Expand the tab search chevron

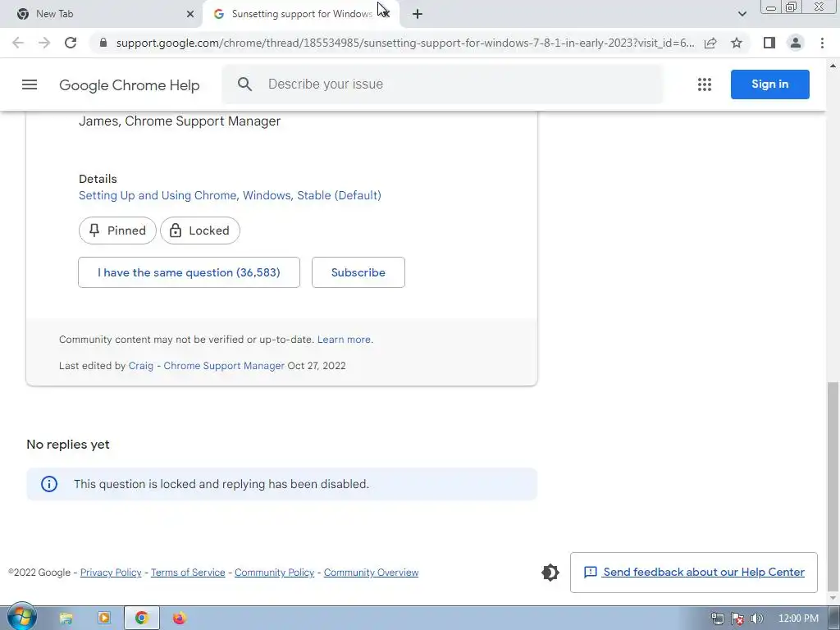click(742, 14)
